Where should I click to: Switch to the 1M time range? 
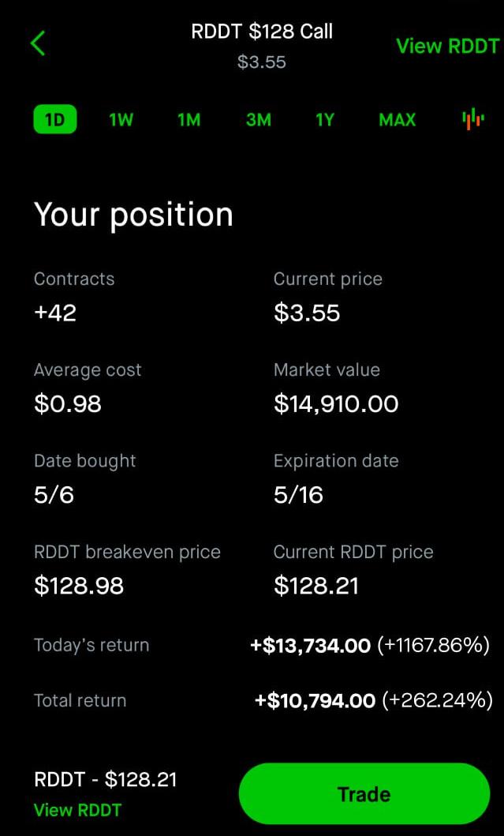(189, 120)
